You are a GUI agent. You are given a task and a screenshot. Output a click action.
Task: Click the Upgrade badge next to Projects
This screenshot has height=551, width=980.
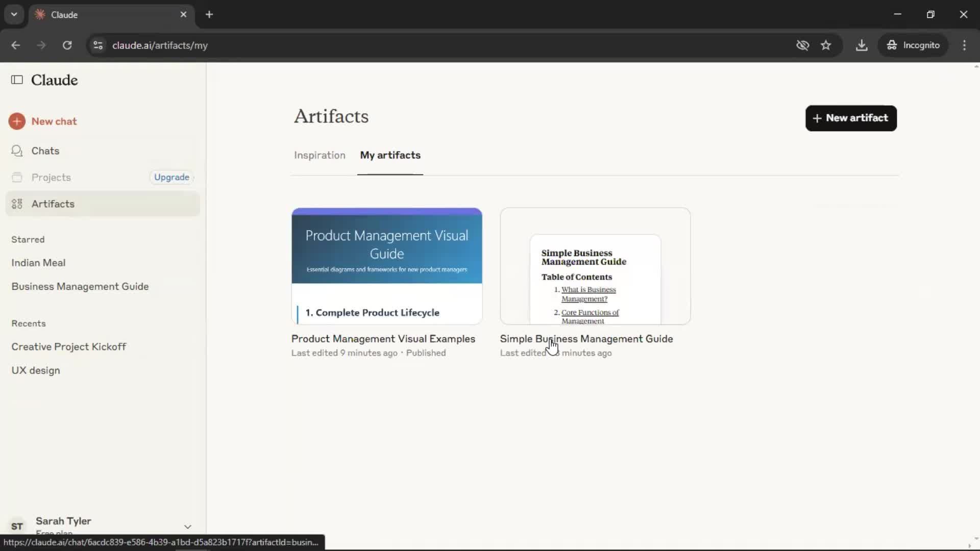pos(171,178)
